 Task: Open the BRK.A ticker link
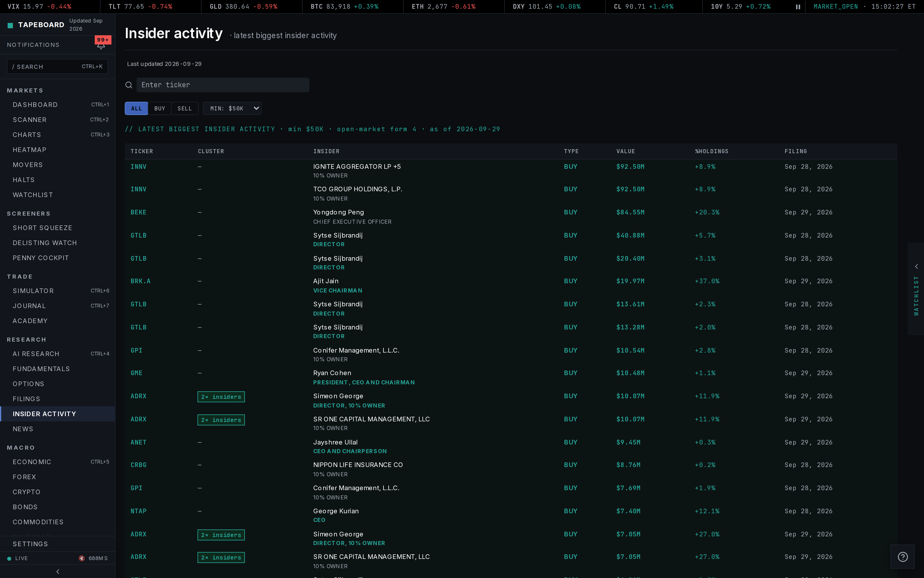pyautogui.click(x=141, y=281)
